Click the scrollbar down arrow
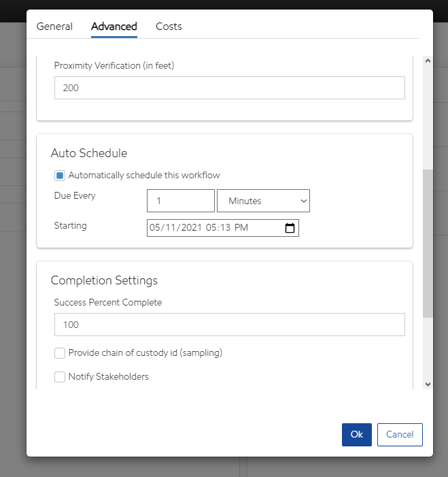 428,384
